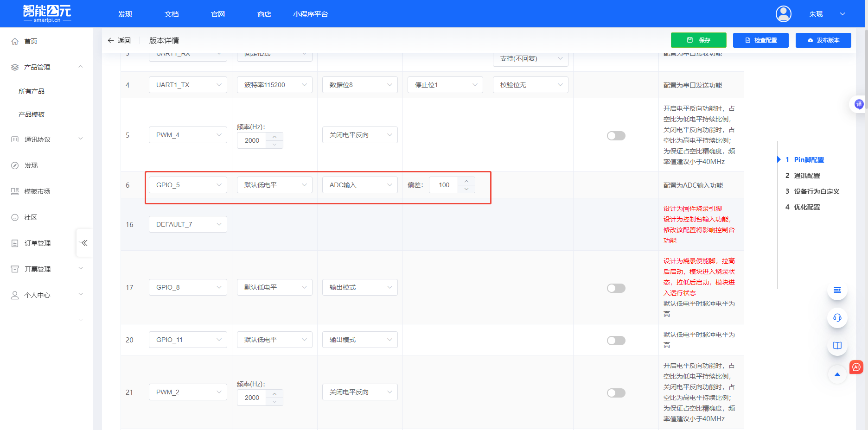Click the headset customer service floating icon
868x430 pixels.
pos(837,318)
